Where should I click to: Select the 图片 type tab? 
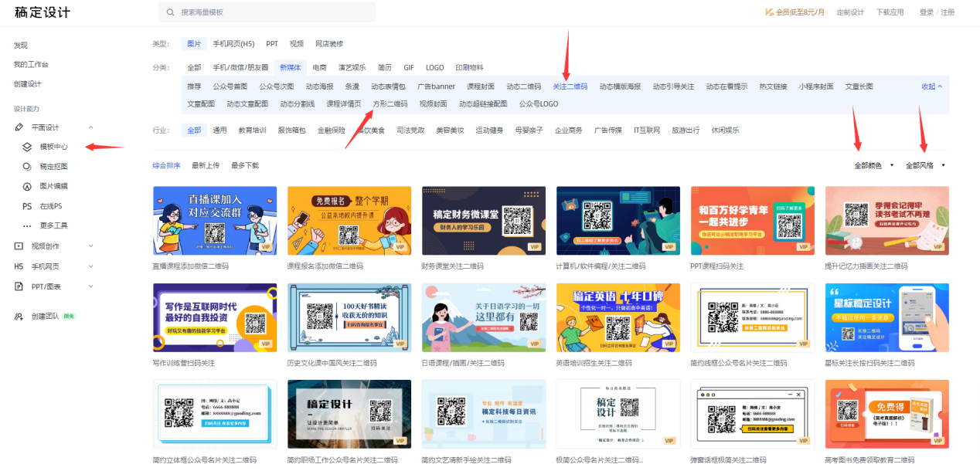(194, 44)
